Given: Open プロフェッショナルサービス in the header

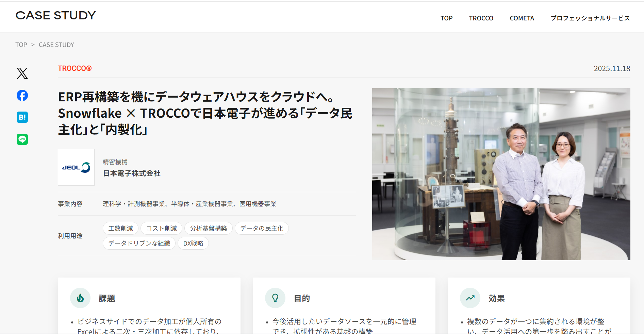Looking at the screenshot, I should (590, 18).
